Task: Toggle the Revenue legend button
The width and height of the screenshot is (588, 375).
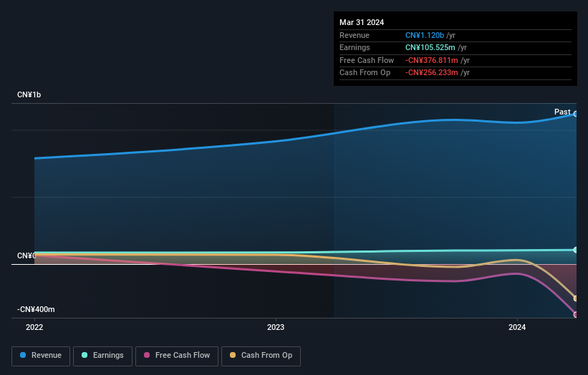Action: [x=41, y=356]
